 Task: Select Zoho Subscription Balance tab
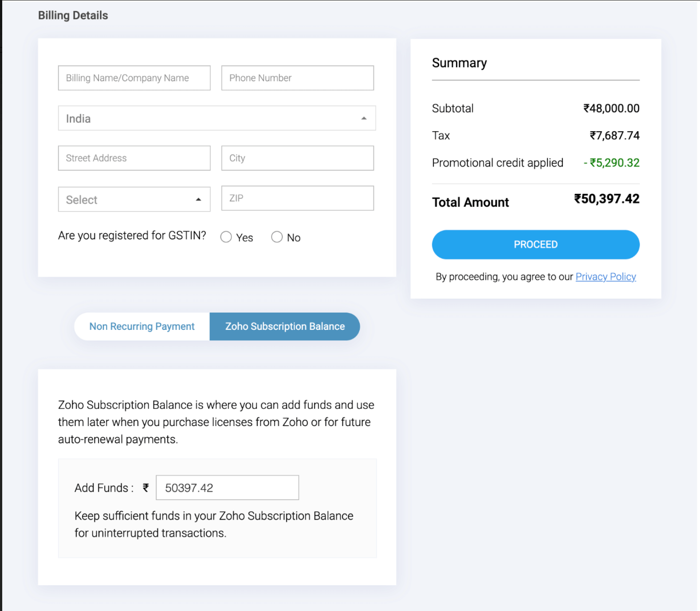tap(285, 327)
